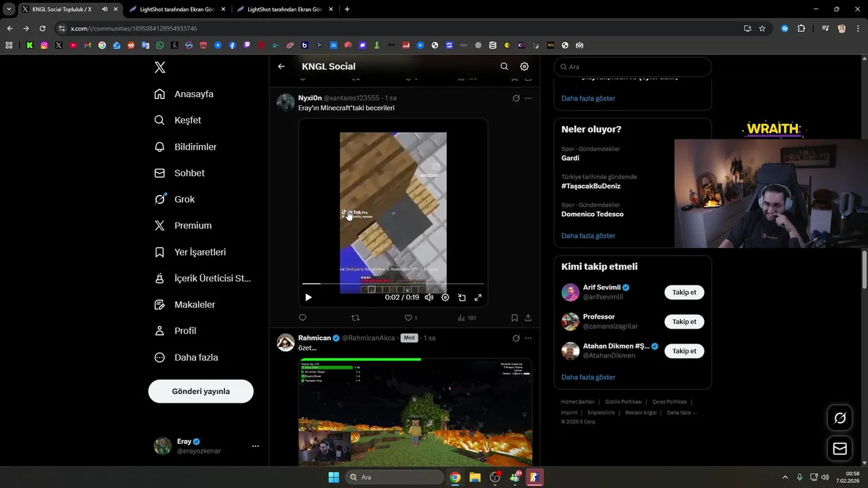Click the Gönderi yayınla button

click(201, 391)
